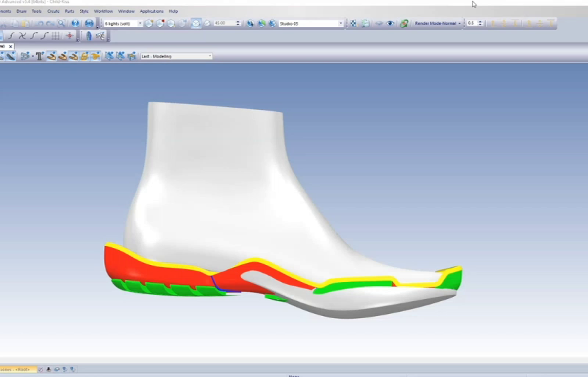Select the T text tool
This screenshot has height=377, width=588.
point(40,56)
